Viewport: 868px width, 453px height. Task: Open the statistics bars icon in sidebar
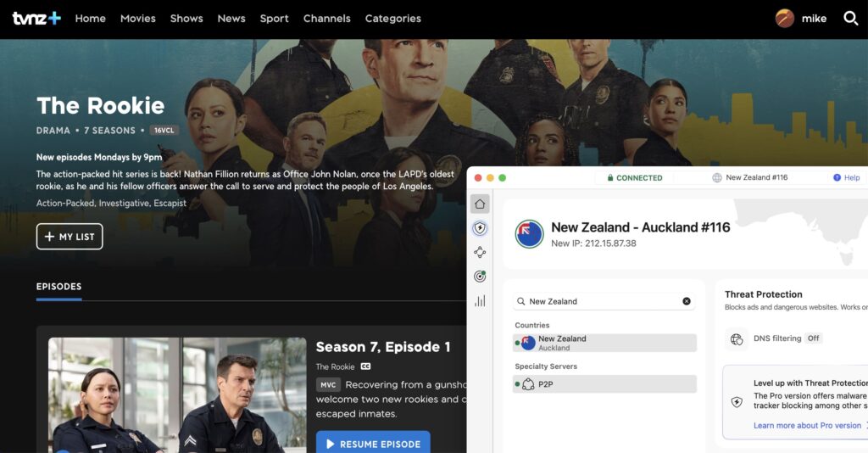pyautogui.click(x=480, y=300)
